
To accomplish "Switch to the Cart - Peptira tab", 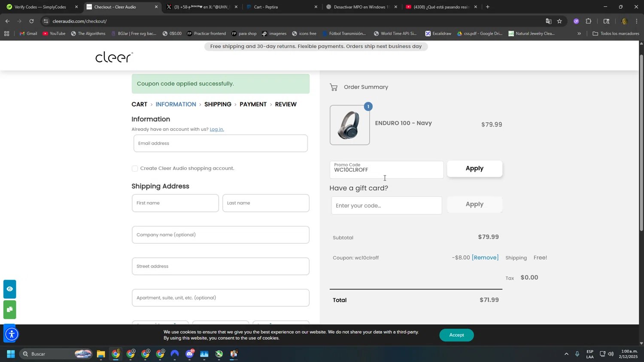I will 282,7.
